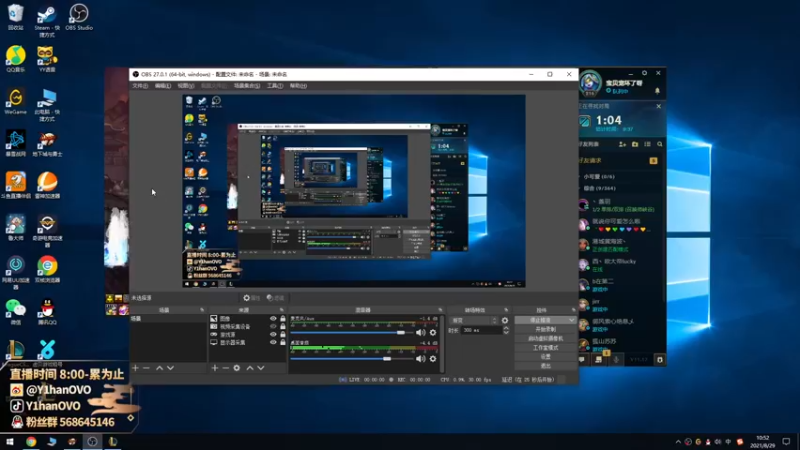Move source down arrow in Sources panel
800x450 pixels.
(261, 368)
